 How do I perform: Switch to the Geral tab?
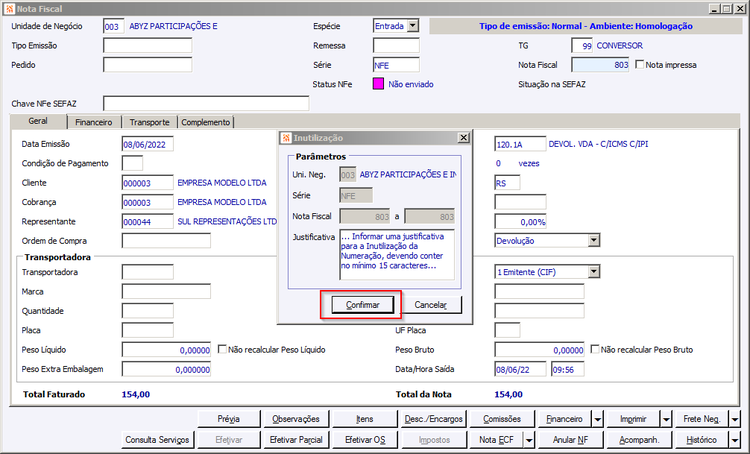[38, 121]
